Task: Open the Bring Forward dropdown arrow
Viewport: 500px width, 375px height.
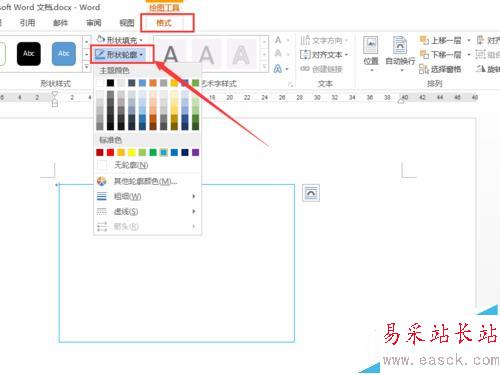Action: click(x=469, y=40)
